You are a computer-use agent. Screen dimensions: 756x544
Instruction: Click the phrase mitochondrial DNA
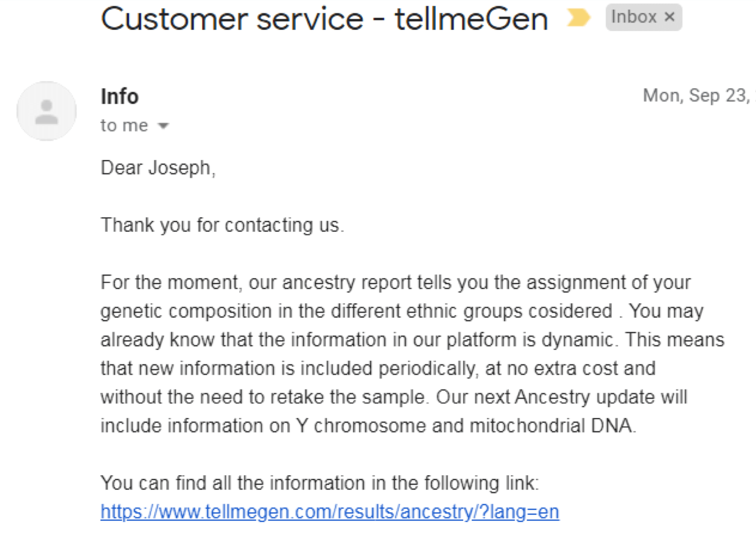point(553,425)
